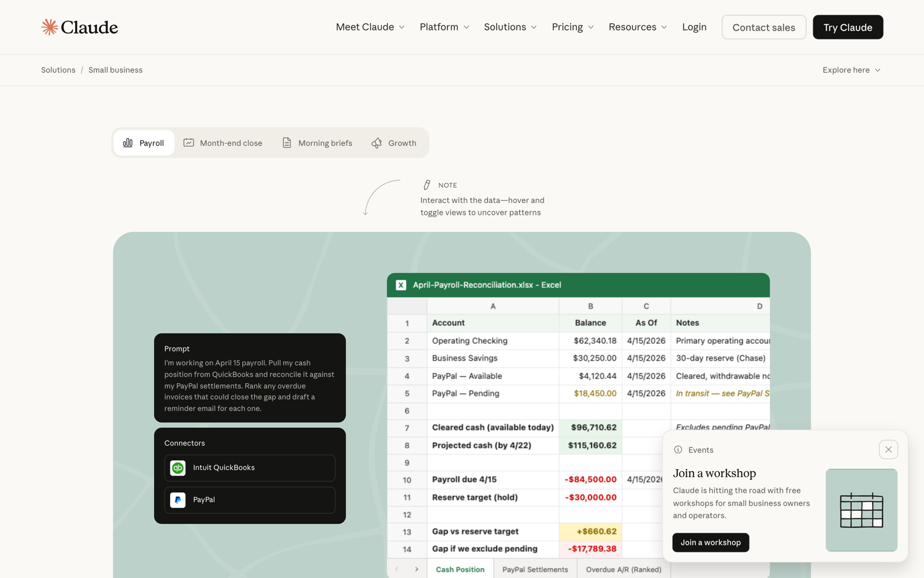924x578 pixels.
Task: Switch to Month-end close tab
Action: (223, 143)
